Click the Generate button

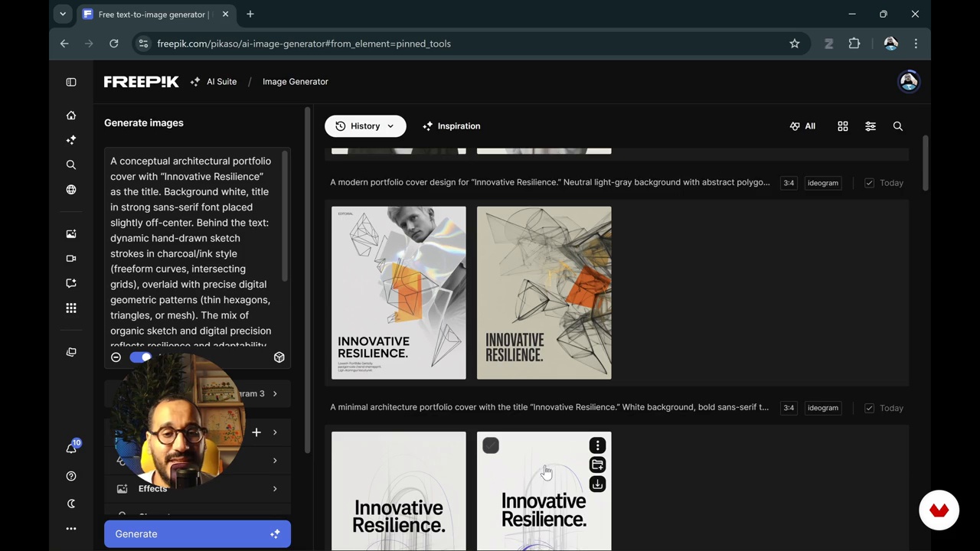click(198, 534)
